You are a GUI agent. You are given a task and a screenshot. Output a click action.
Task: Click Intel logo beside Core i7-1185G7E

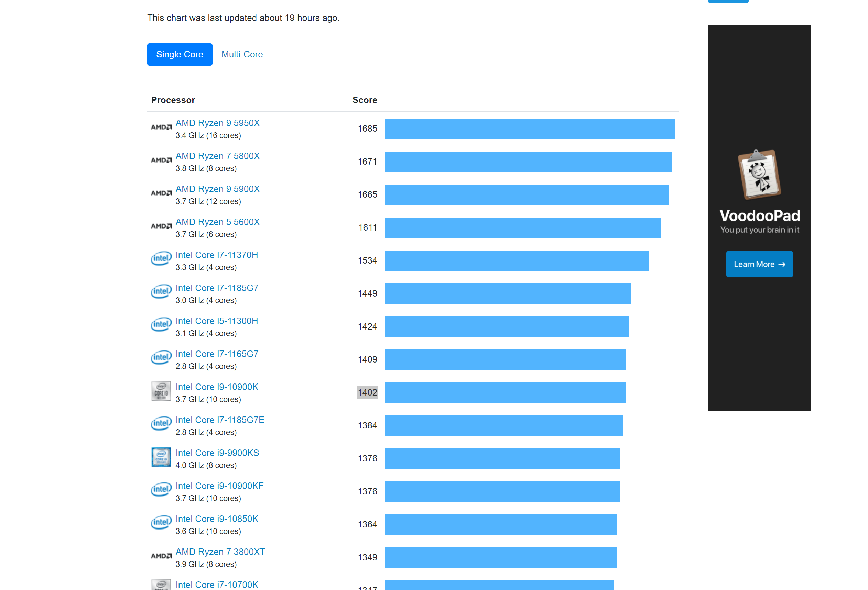(x=161, y=423)
